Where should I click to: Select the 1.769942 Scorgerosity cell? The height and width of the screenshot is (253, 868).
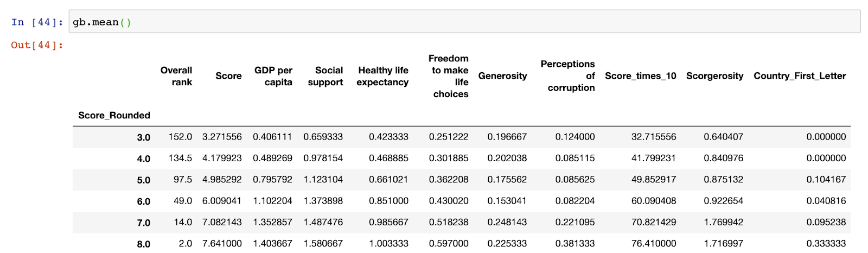pyautogui.click(x=724, y=222)
